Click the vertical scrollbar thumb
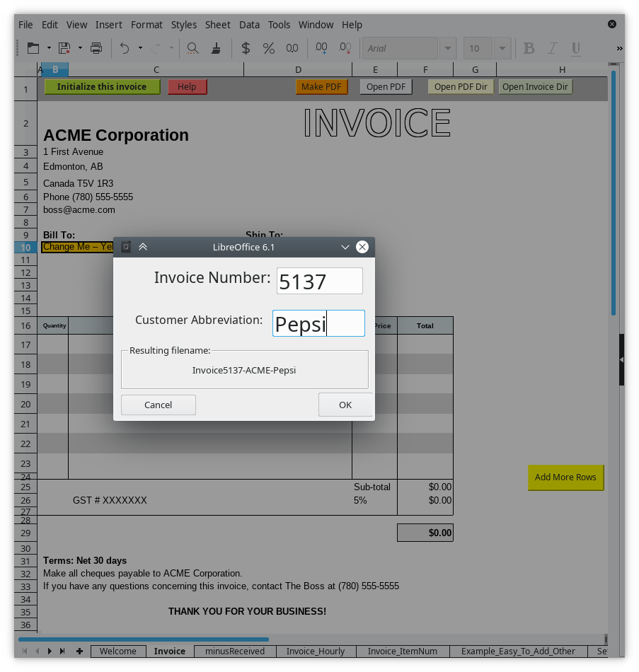The height and width of the screenshot is (672, 639). [x=614, y=193]
